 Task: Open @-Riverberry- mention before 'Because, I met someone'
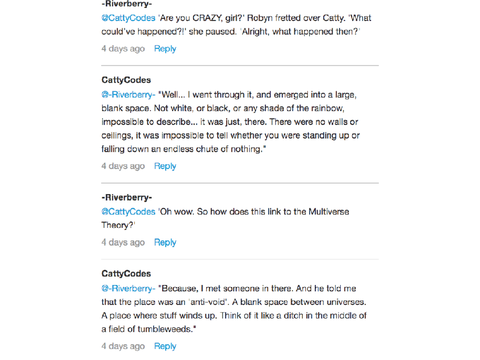[x=128, y=289]
